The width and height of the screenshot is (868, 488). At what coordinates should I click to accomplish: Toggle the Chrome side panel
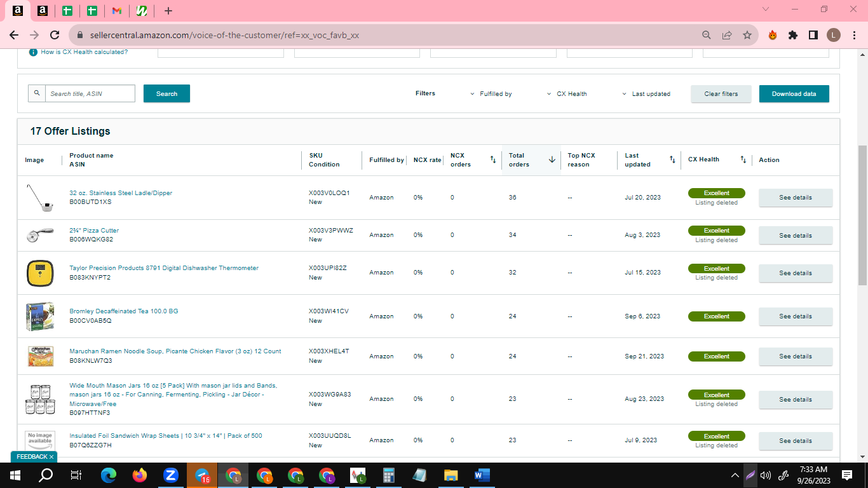813,35
